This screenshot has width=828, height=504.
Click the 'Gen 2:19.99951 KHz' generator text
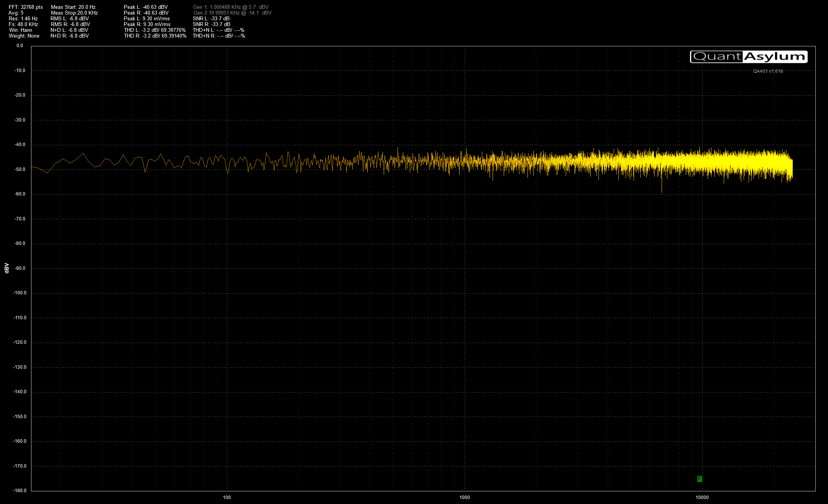pos(232,13)
